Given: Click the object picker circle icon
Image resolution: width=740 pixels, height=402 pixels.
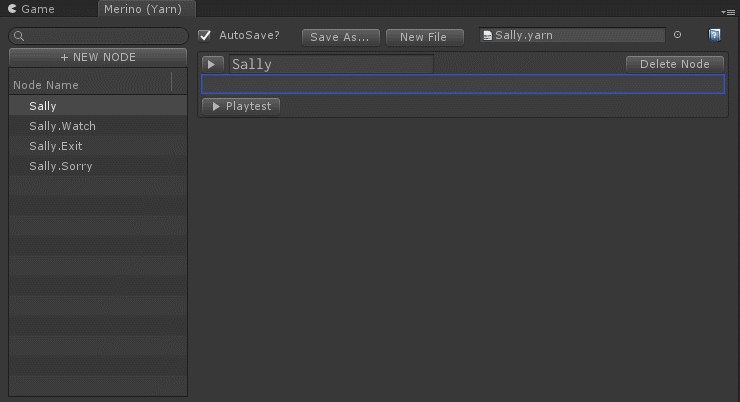Looking at the screenshot, I should 677,35.
